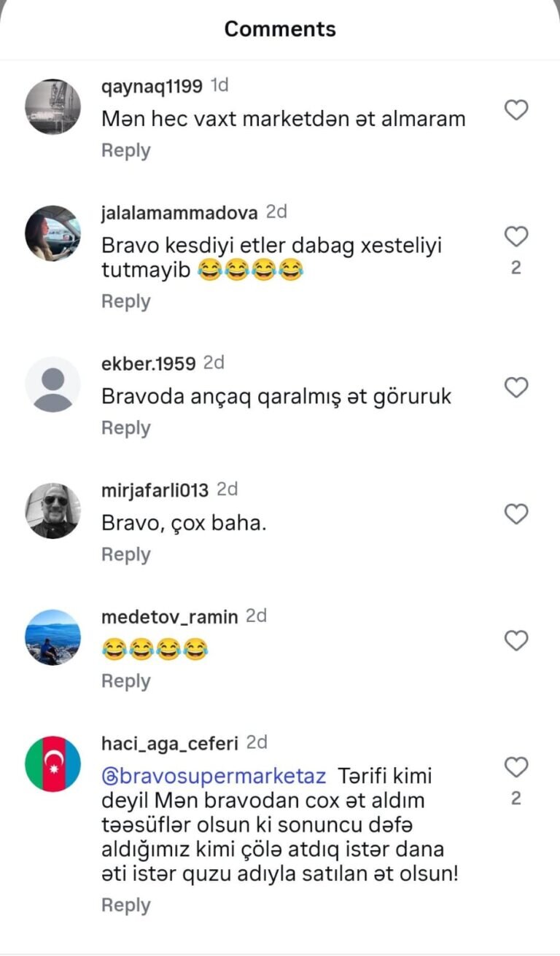This screenshot has height=956, width=560.
Task: View ekber.1959's default avatar
Action: click(52, 384)
